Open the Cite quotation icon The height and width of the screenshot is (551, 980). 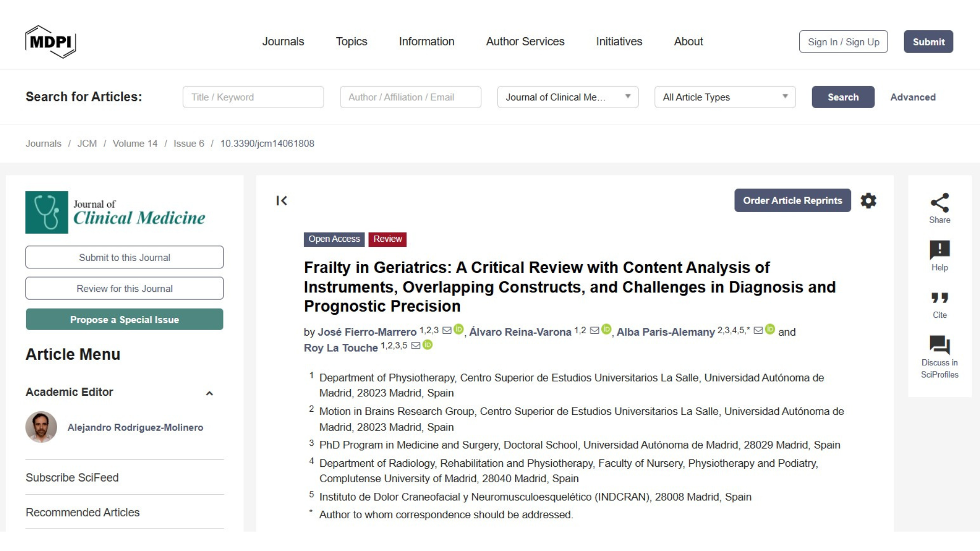pos(939,297)
